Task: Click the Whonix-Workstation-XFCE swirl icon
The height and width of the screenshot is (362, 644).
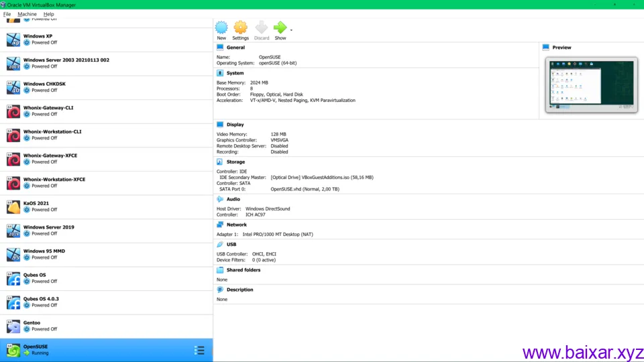Action: (13, 182)
